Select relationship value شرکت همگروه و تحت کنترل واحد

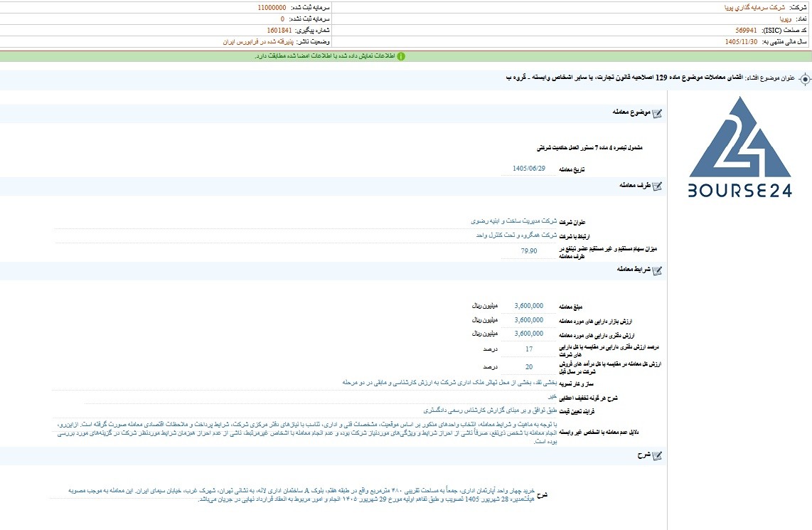click(516, 235)
